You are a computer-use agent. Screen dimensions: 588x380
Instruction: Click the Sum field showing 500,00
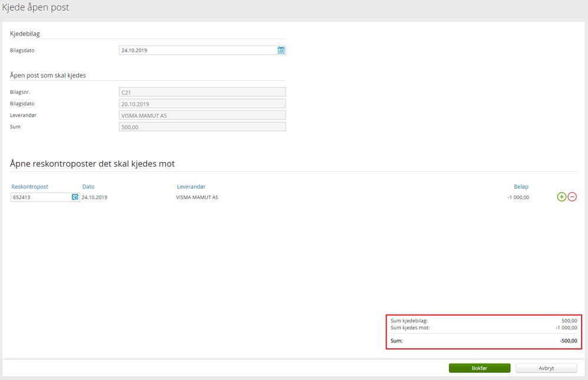[202, 127]
